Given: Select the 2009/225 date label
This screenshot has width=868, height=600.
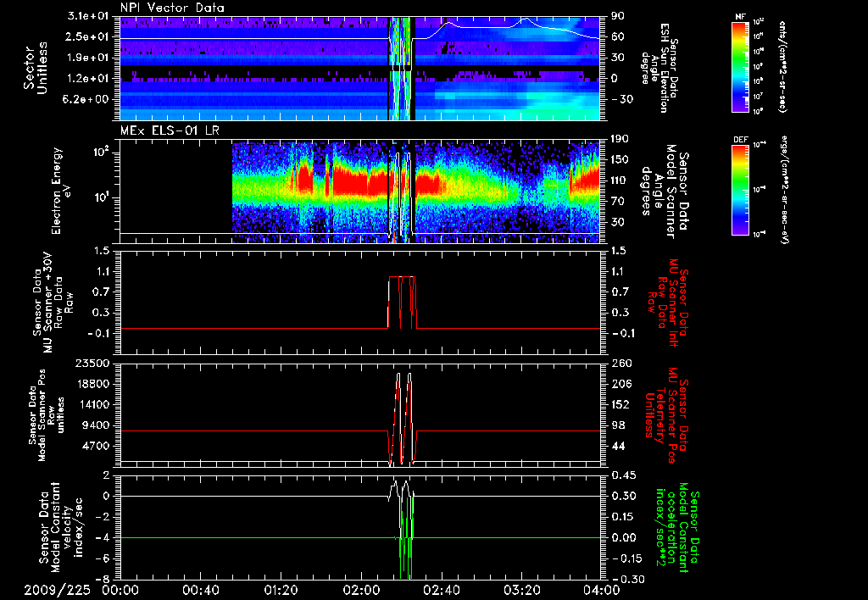Looking at the screenshot, I should [x=57, y=590].
